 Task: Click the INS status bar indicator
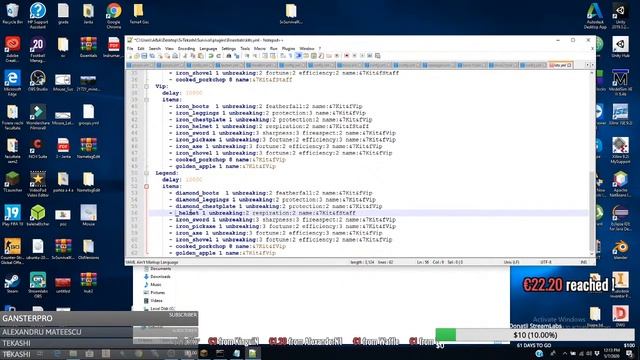point(584,262)
